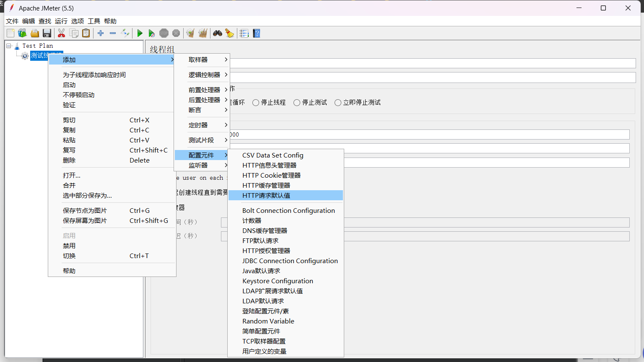Expand the 前置处理器 submenu
Image resolution: width=644 pixels, height=362 pixels.
tap(202, 90)
